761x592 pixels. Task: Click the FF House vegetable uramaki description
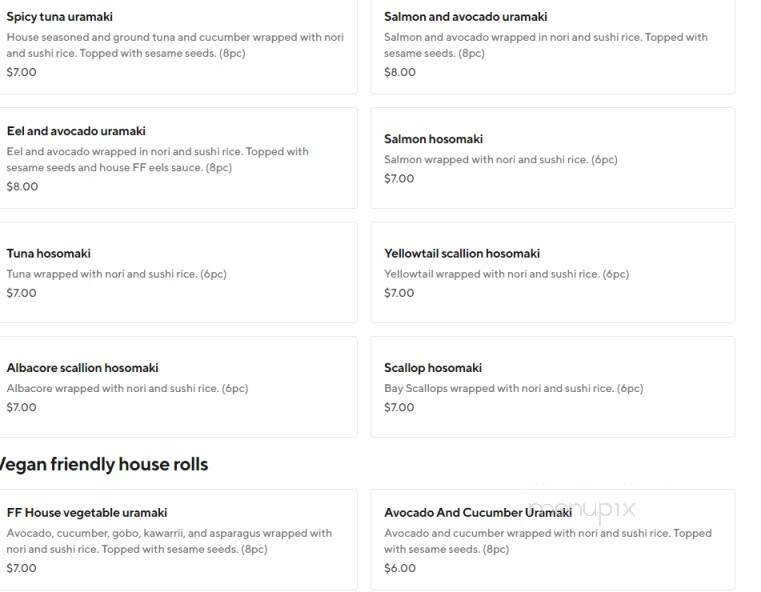pyautogui.click(x=169, y=541)
